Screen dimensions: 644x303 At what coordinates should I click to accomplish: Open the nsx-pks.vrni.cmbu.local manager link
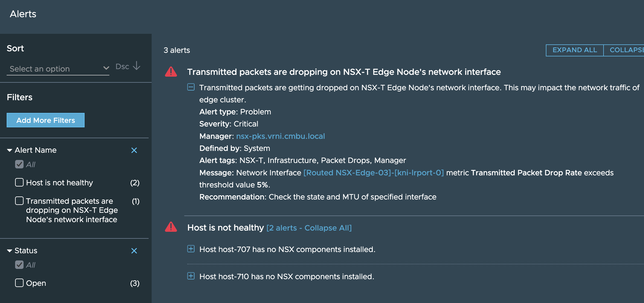(280, 136)
